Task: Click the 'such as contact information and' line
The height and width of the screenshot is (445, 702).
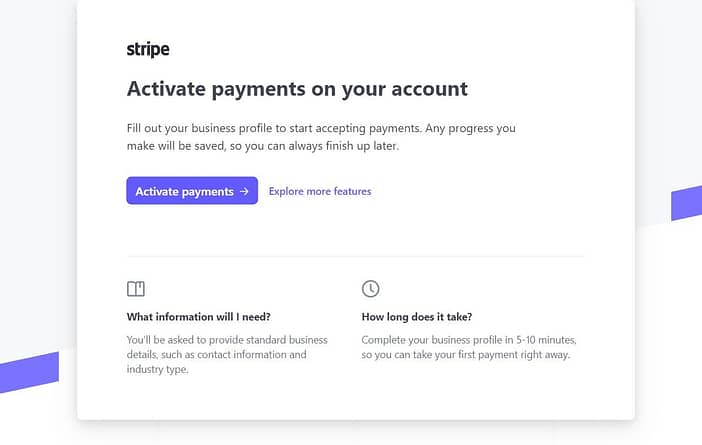Action: [x=217, y=355]
